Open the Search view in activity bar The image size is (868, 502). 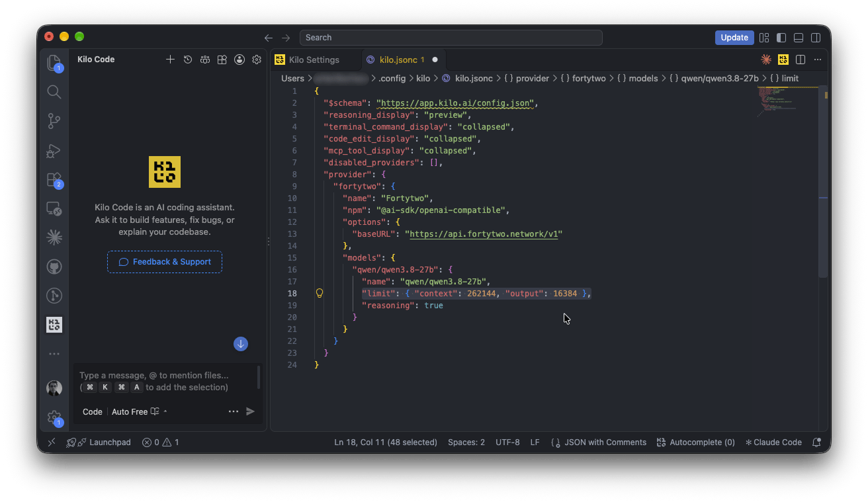coord(54,92)
